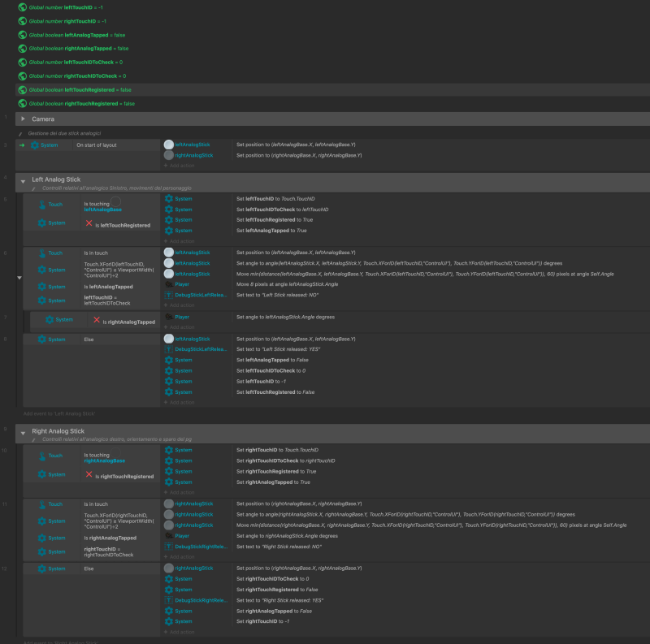Click DebugStickRightRelea text icon for 'released: YES'
This screenshot has width=650, height=644.
tap(169, 600)
